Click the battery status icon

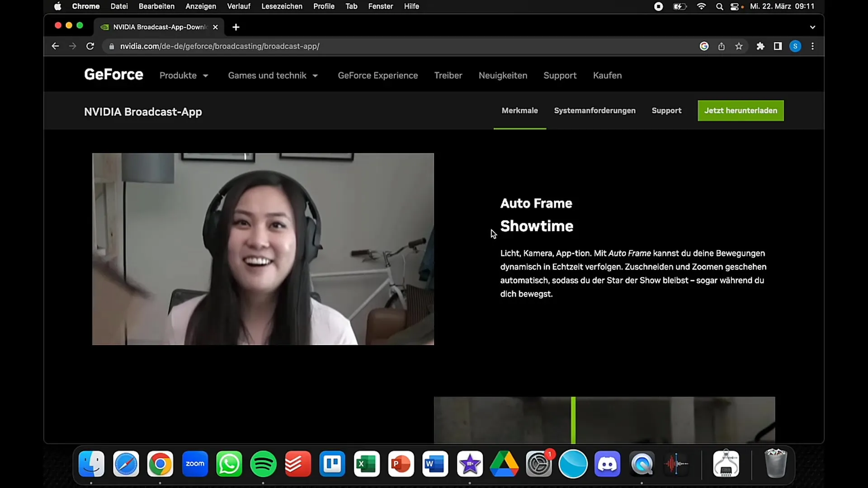point(680,6)
